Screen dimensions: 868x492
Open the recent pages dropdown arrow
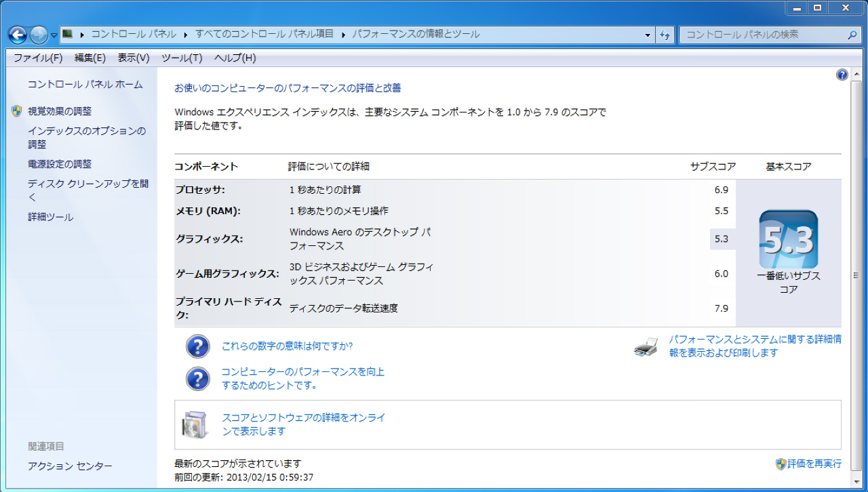click(x=54, y=35)
